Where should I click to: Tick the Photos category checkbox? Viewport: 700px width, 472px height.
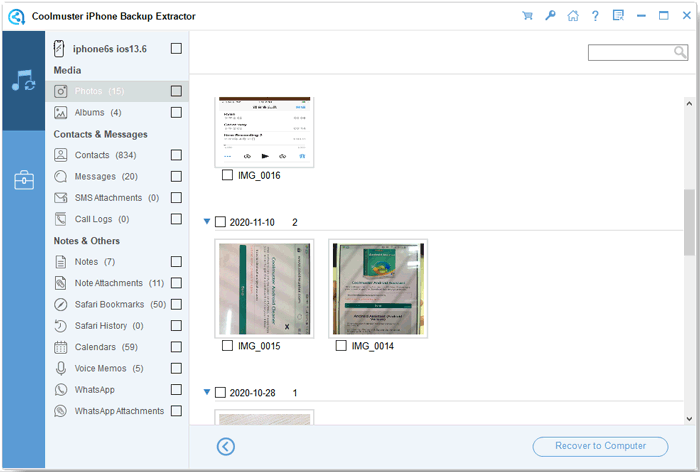click(x=176, y=91)
